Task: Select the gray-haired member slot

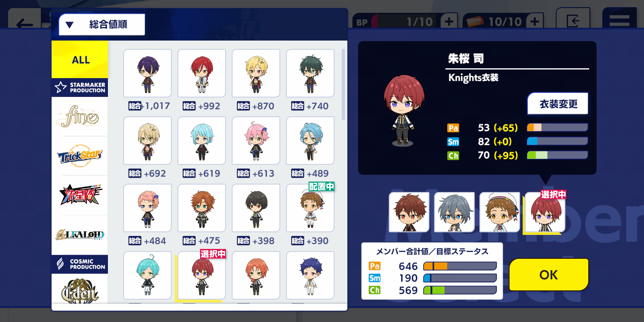Action: (x=454, y=212)
